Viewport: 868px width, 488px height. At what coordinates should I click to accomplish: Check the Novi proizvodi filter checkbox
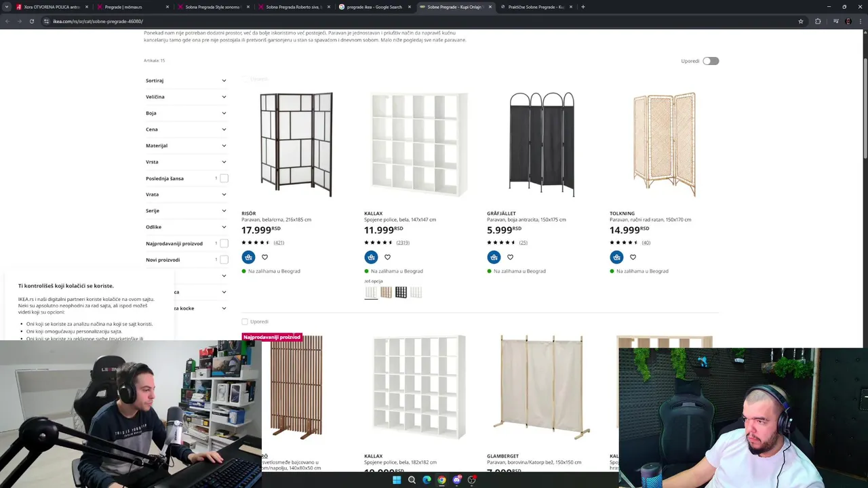(224, 260)
